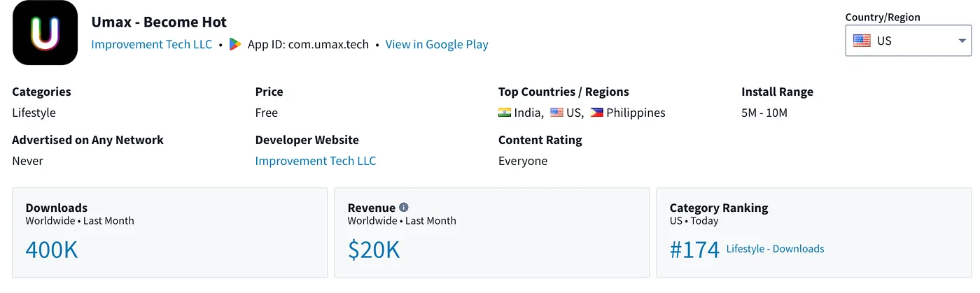The height and width of the screenshot is (293, 980).
Task: Click the US flag in Top Countries
Action: point(556,113)
